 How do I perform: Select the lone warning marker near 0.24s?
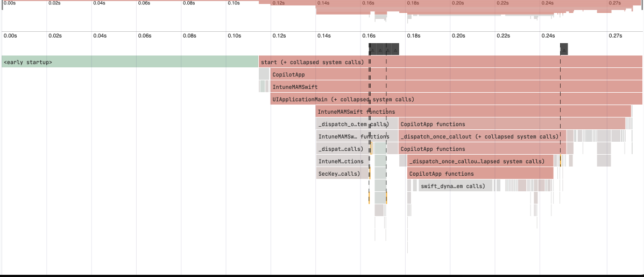coord(564,49)
